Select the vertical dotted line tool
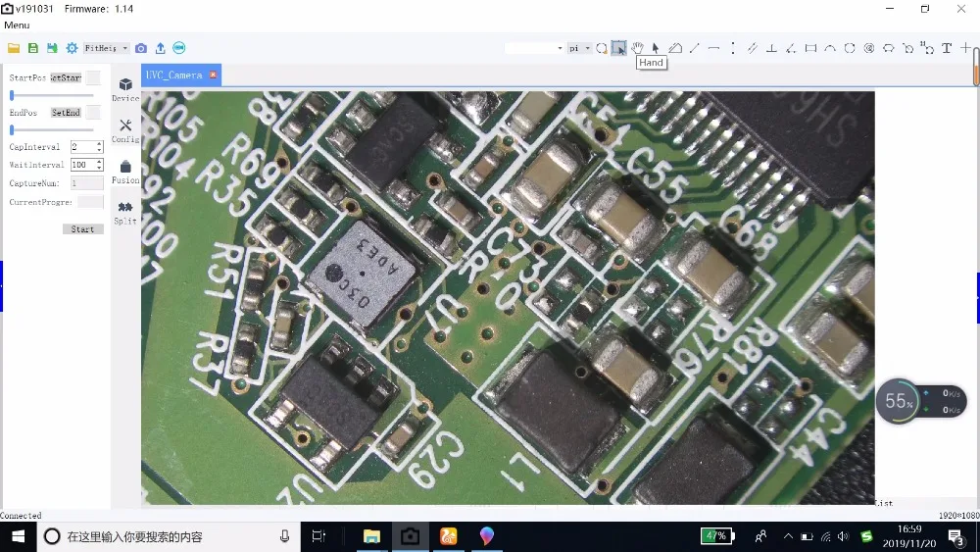The image size is (980, 552). (732, 48)
